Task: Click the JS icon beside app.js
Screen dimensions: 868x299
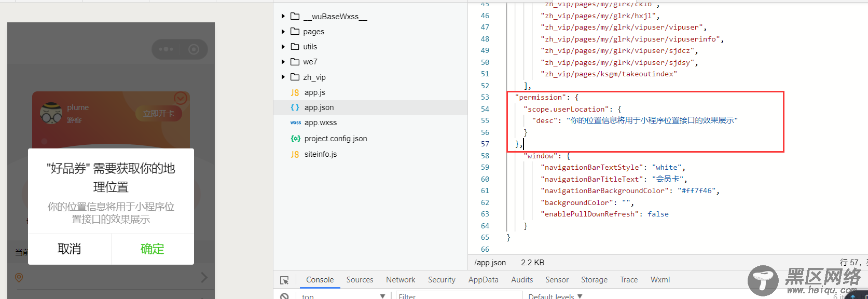Action: pos(295,92)
